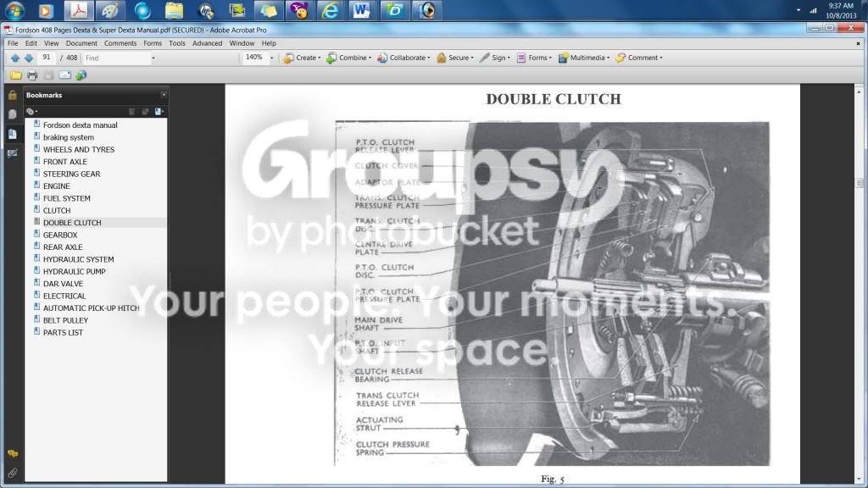The image size is (868, 488).
Task: Expand the Collaborate dropdown
Action: pyautogui.click(x=403, y=58)
